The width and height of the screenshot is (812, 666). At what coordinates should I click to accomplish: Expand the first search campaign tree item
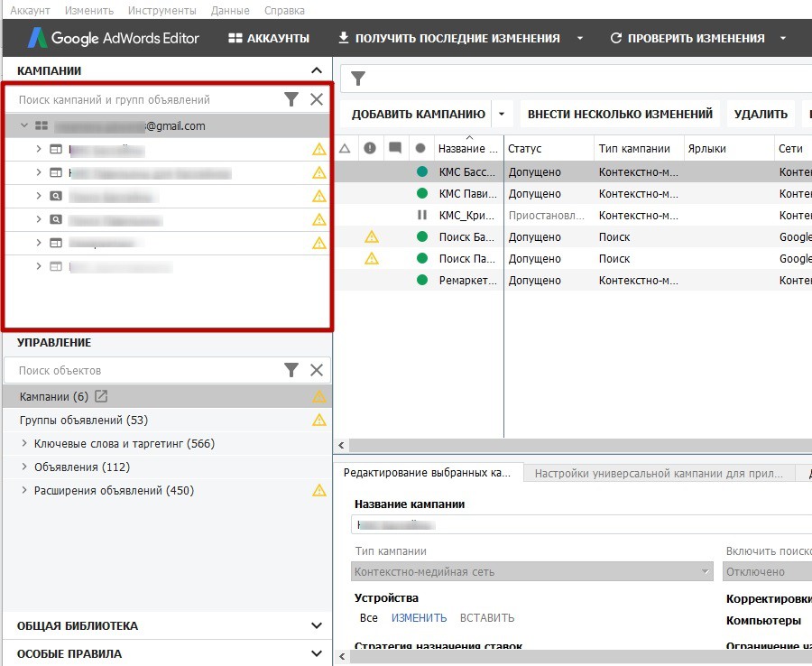click(38, 195)
